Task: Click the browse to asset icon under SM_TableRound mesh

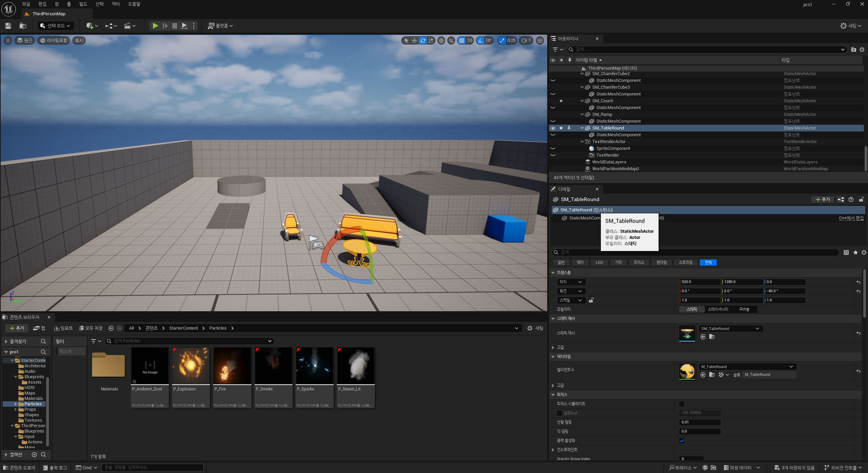Action: (712, 337)
